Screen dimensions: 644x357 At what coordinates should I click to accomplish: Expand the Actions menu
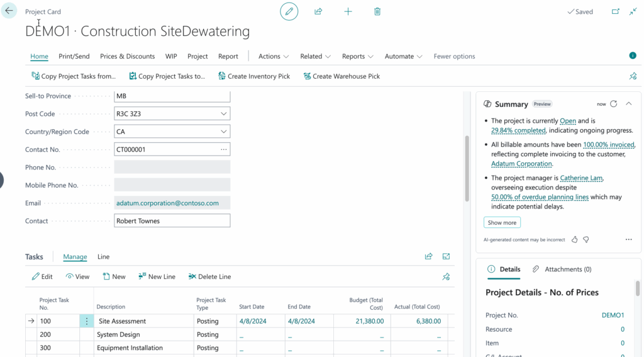point(274,56)
